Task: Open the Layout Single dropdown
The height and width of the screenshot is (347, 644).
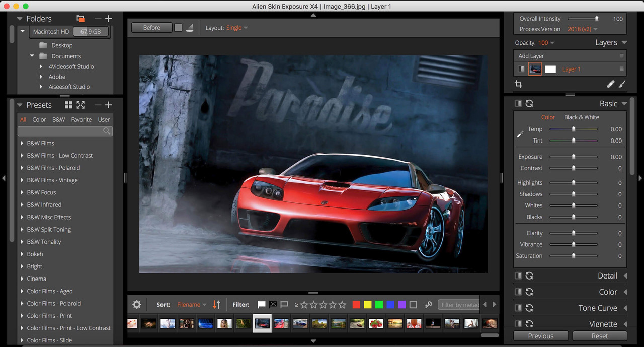Action: coord(237,28)
